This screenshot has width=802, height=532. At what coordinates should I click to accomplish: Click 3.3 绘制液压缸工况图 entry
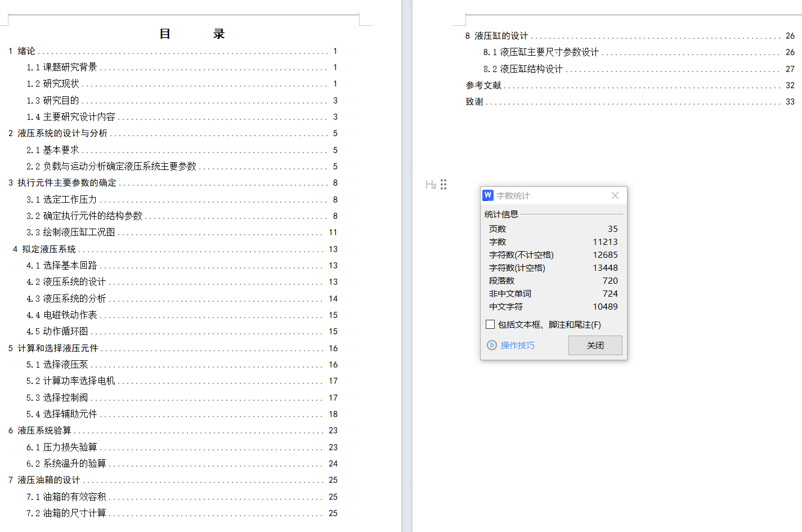point(182,232)
